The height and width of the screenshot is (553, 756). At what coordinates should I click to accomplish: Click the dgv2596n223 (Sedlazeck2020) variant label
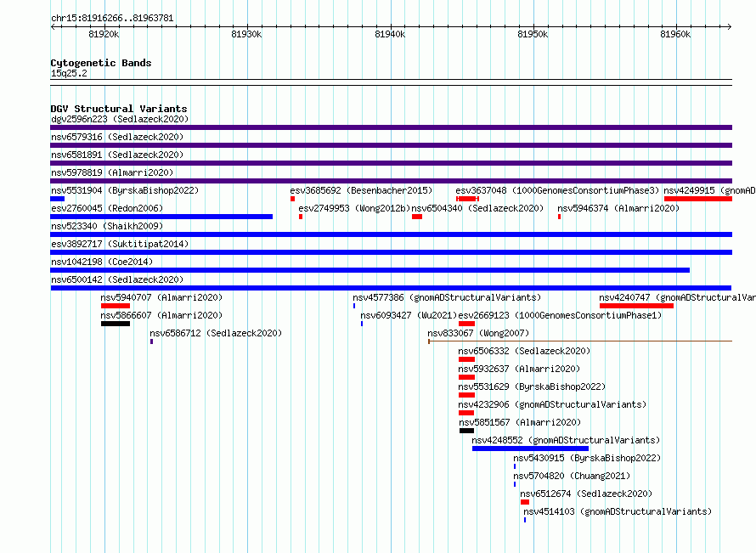(x=120, y=119)
